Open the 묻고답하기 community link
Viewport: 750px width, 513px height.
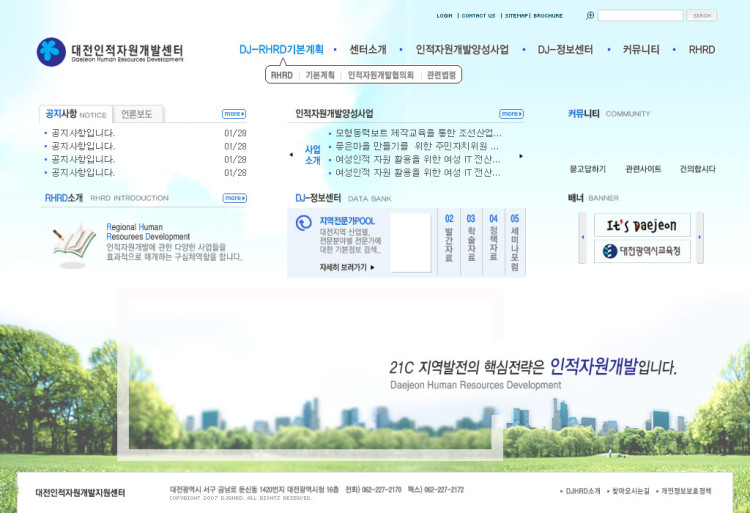[x=588, y=169]
